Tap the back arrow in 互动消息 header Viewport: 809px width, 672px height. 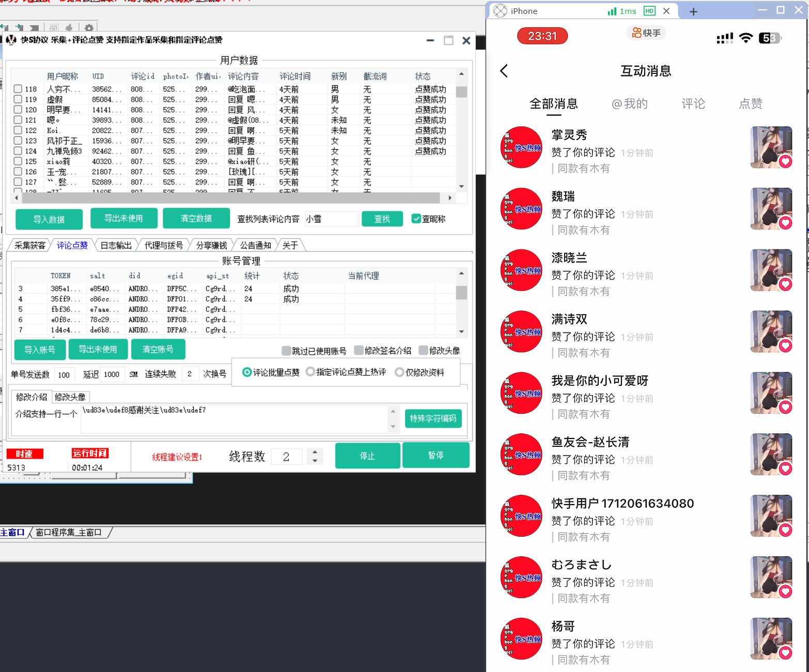click(x=504, y=71)
